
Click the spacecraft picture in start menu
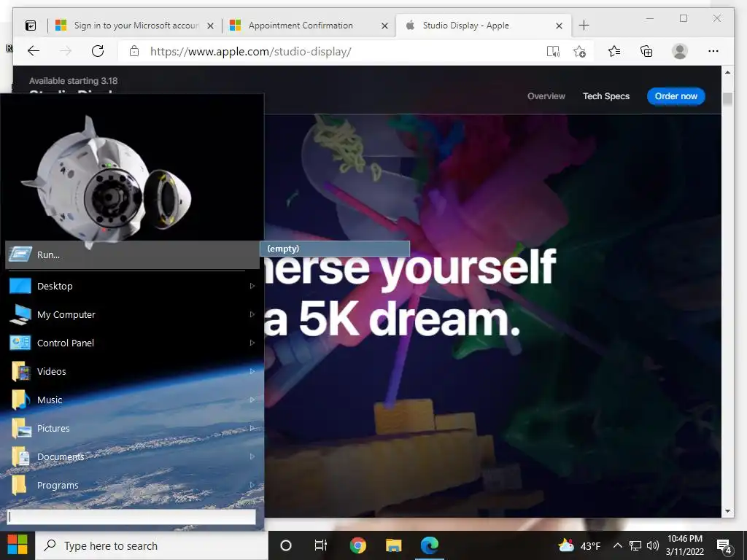click(108, 183)
